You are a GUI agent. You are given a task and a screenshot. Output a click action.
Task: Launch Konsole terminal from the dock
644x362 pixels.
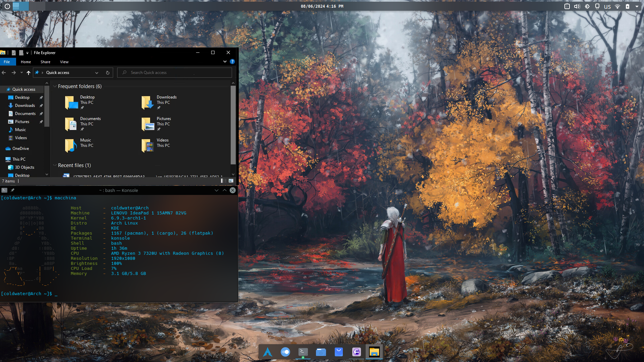coord(303,352)
